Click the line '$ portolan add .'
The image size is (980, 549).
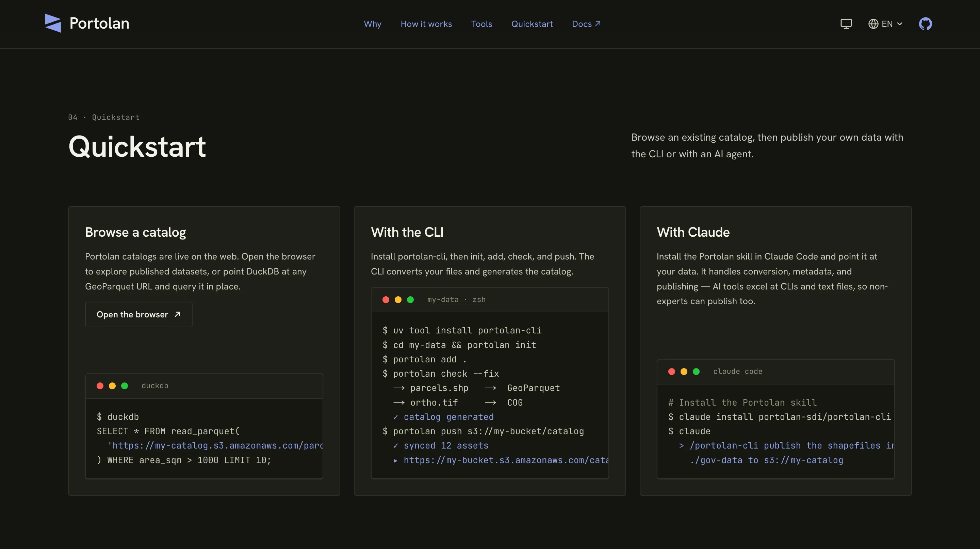pos(424,359)
